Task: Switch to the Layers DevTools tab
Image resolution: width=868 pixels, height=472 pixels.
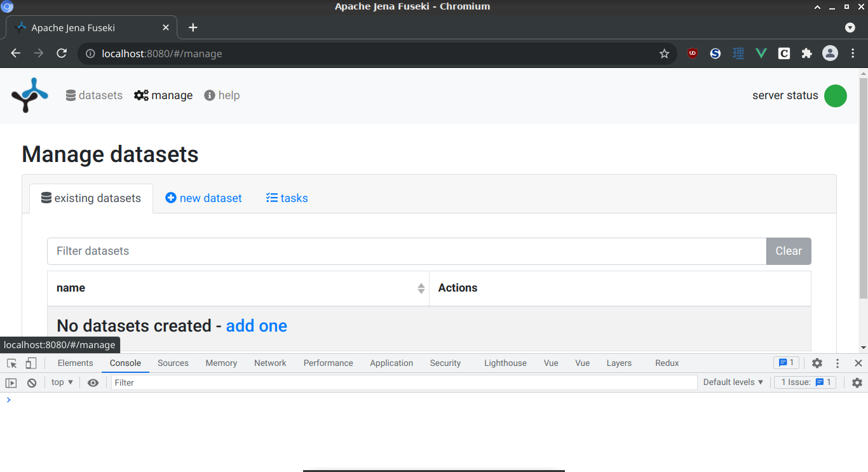Action: click(x=619, y=363)
